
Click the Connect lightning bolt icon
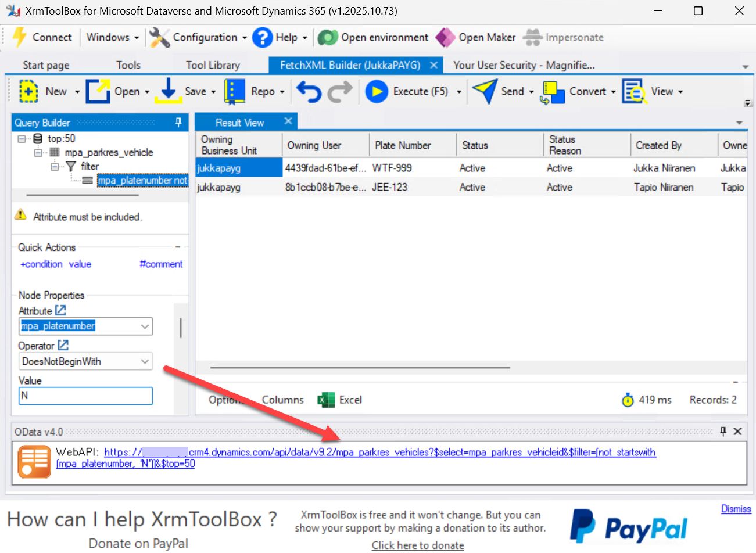click(19, 37)
